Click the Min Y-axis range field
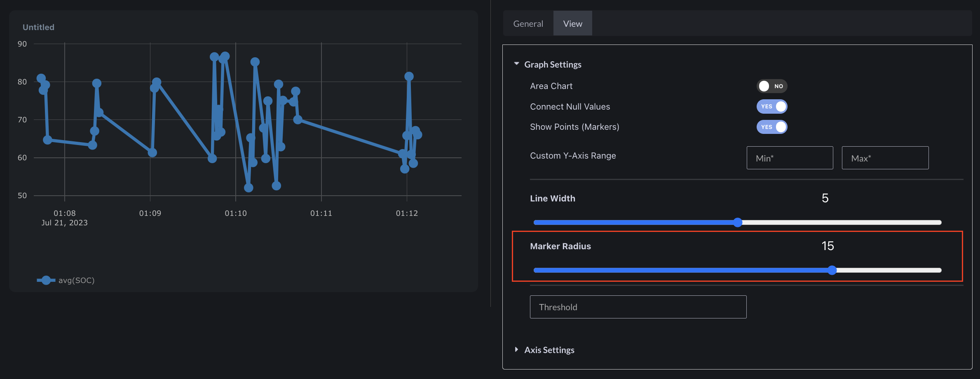The image size is (980, 379). pyautogui.click(x=790, y=158)
